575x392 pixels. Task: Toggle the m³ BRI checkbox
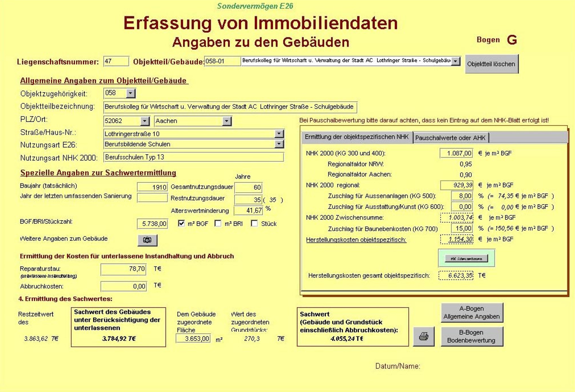(x=218, y=224)
